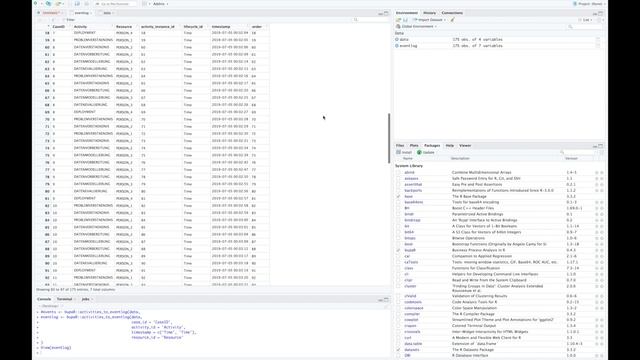Click the broom icon to clear the environment

point(452,20)
